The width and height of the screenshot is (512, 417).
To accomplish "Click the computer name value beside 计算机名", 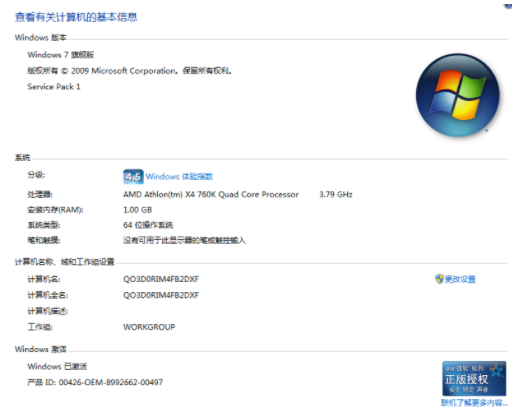I will coord(161,279).
